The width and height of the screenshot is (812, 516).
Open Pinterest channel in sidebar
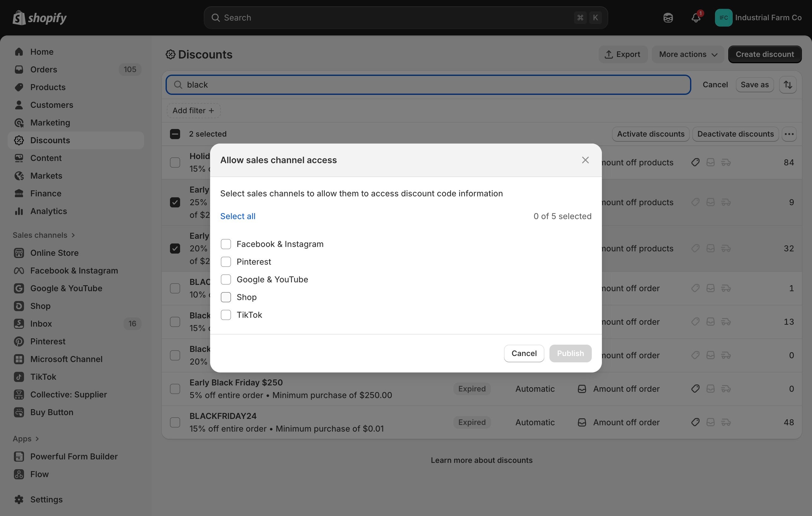47,341
